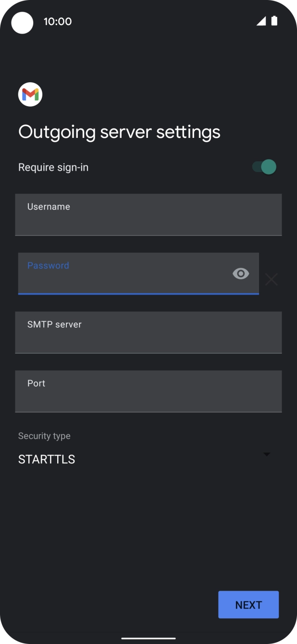Click the battery status icon

click(x=275, y=21)
